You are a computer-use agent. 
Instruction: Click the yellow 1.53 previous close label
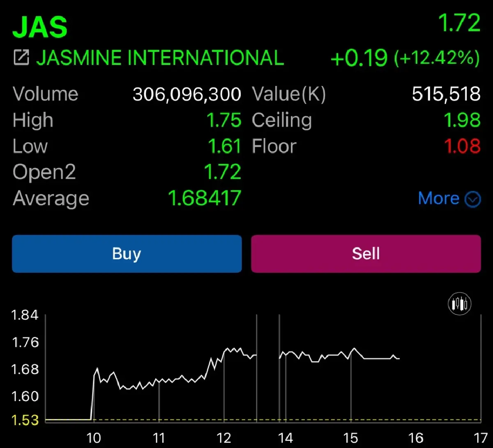[x=25, y=420]
